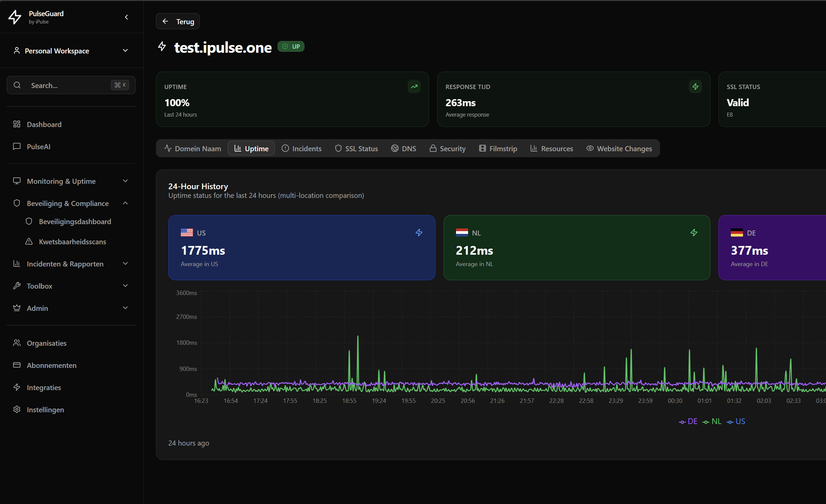Viewport: 826px width, 504px height.
Task: Click the Organisaties users icon
Action: tap(17, 343)
